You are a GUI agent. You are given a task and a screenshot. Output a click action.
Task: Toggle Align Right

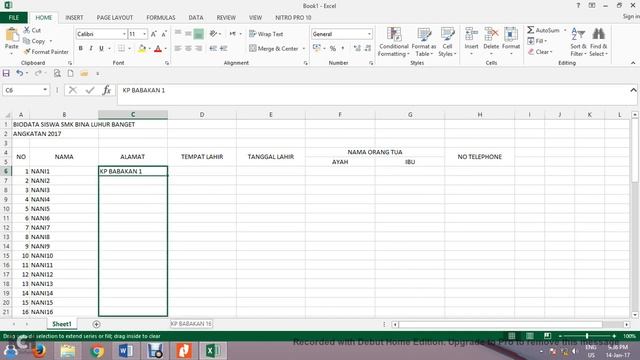pos(198,48)
